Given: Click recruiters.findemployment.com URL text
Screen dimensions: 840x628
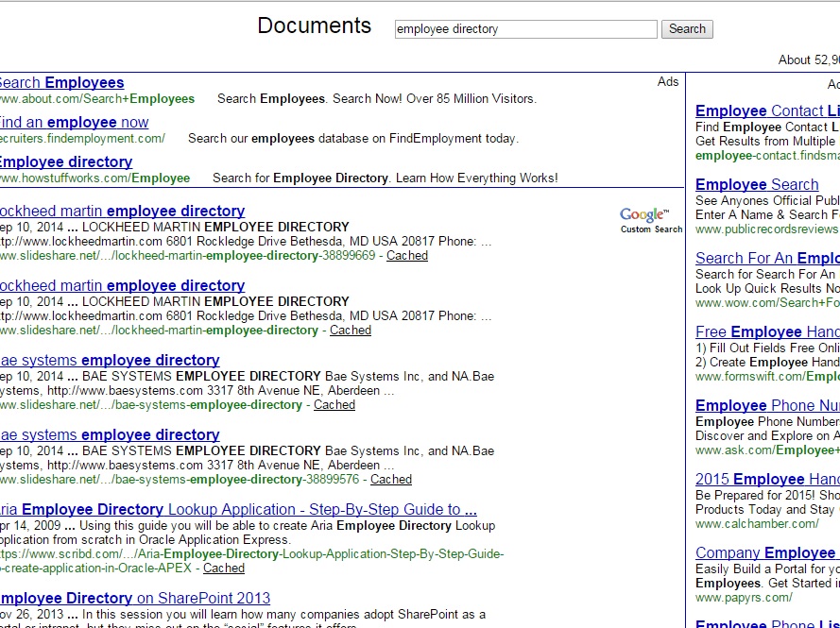Looking at the screenshot, I should [x=82, y=138].
